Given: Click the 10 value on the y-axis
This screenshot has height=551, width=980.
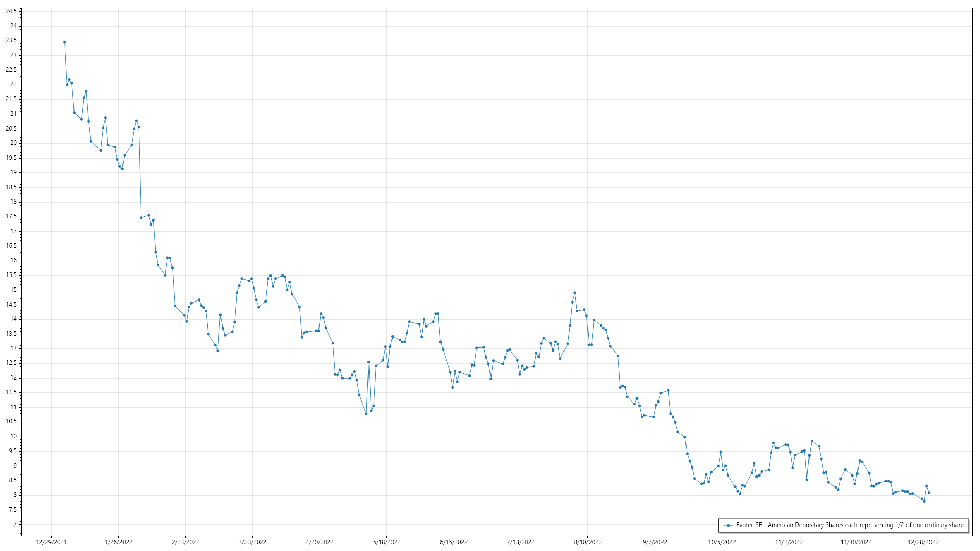Looking at the screenshot, I should point(13,436).
